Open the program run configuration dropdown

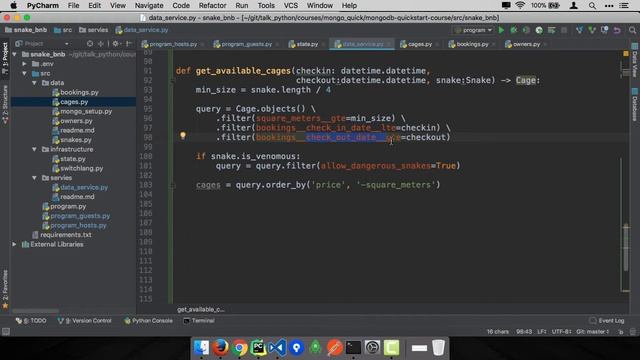click(473, 30)
